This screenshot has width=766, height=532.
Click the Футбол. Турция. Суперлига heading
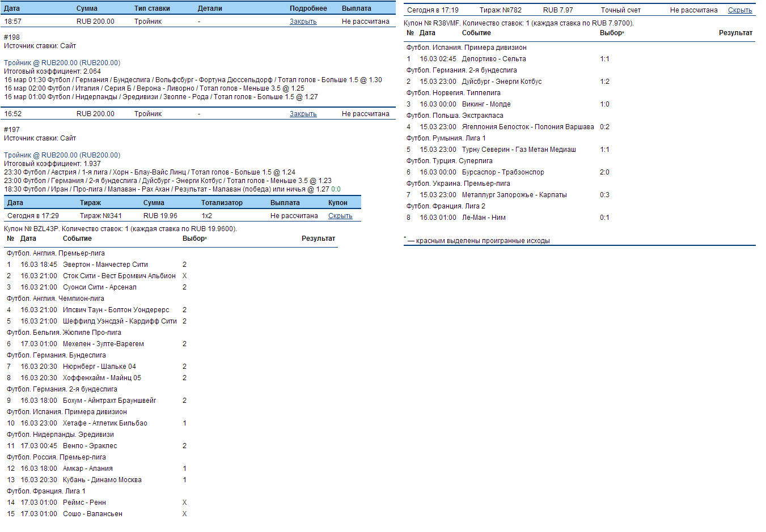click(x=450, y=161)
